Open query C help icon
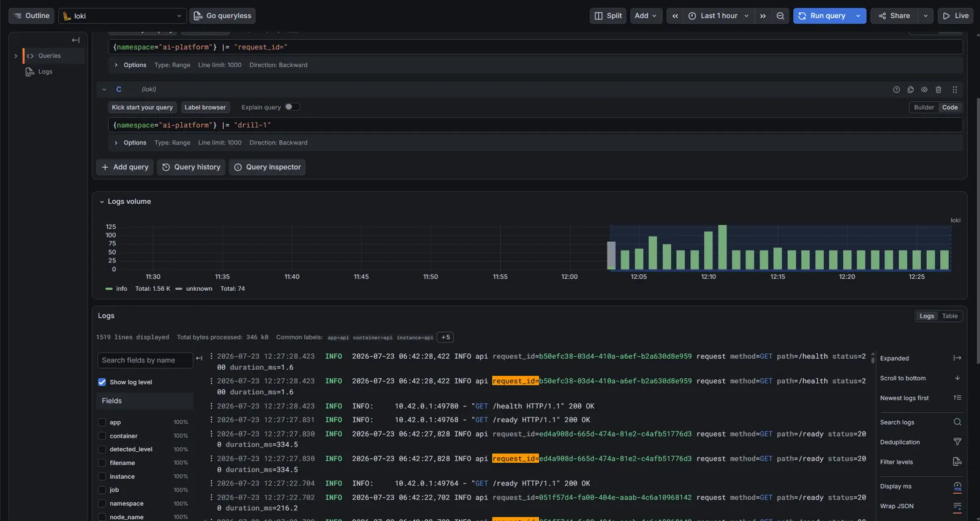The image size is (980, 521). (x=896, y=89)
